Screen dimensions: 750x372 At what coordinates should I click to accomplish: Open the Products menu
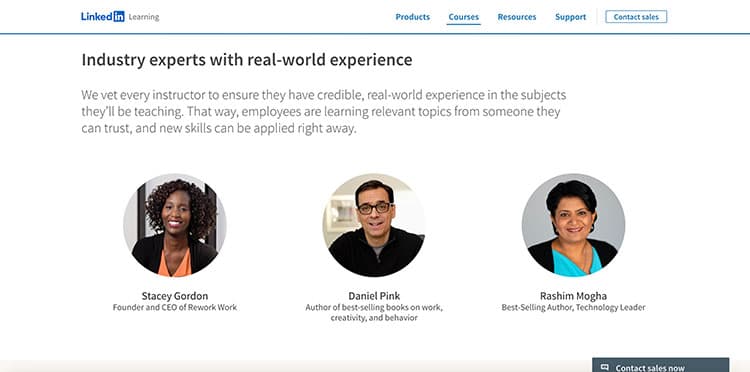[x=412, y=17]
